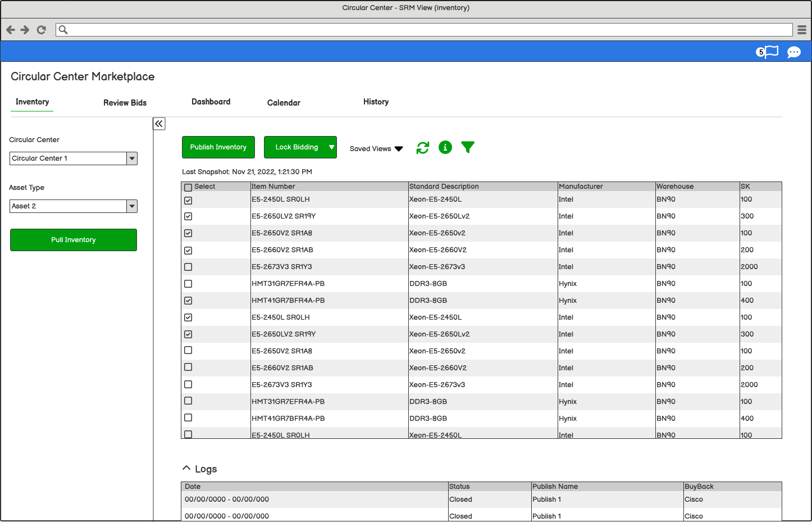Switch to the Review Bids tab
The width and height of the screenshot is (812, 522).
point(125,102)
